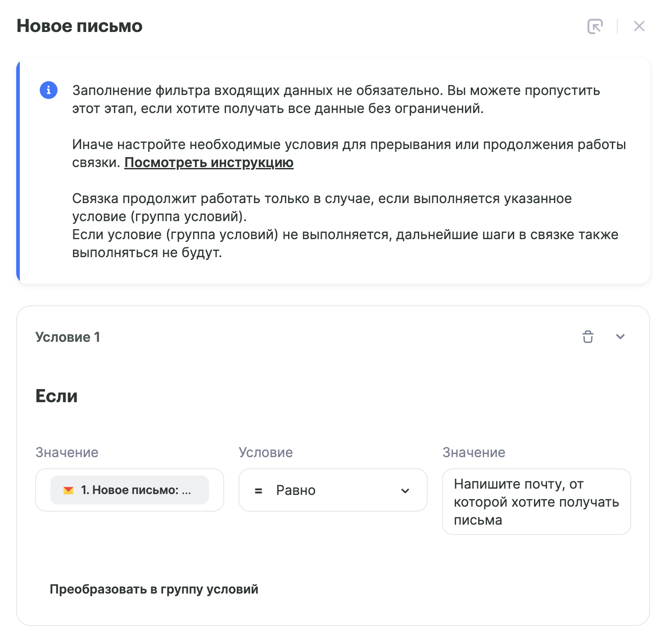The image size is (669, 644).
Task: Click the envelope icon in the value chip
Action: [x=68, y=490]
